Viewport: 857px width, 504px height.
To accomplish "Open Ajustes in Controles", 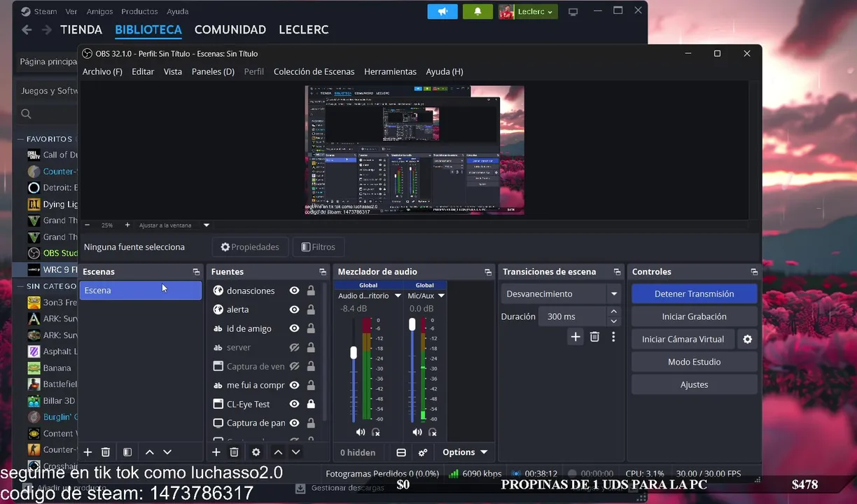I will coord(694,384).
